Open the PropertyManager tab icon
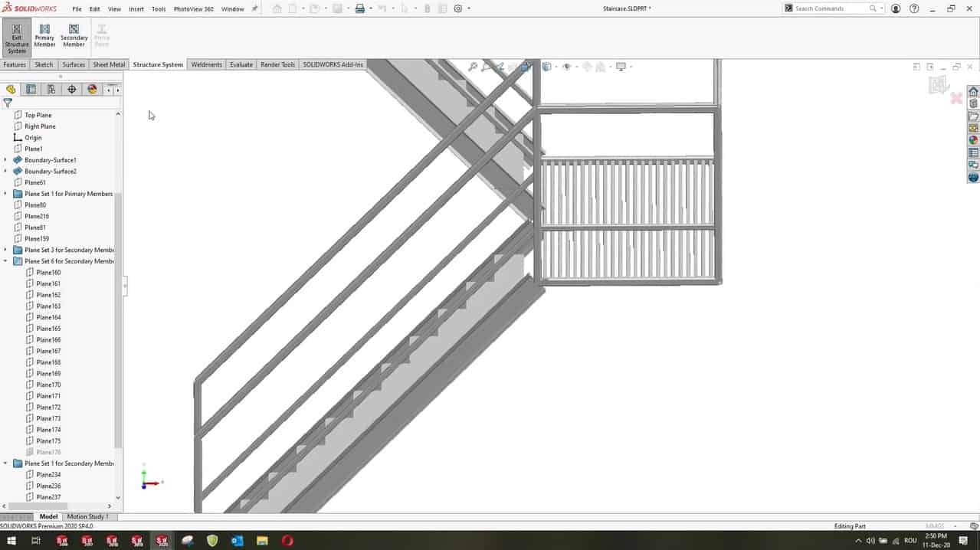The width and height of the screenshot is (980, 550). (31, 90)
